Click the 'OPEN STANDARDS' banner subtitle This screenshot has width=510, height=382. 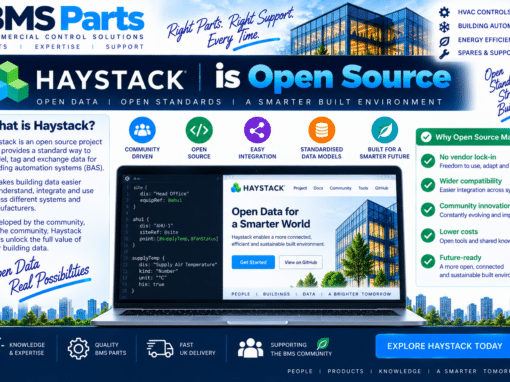(x=171, y=102)
